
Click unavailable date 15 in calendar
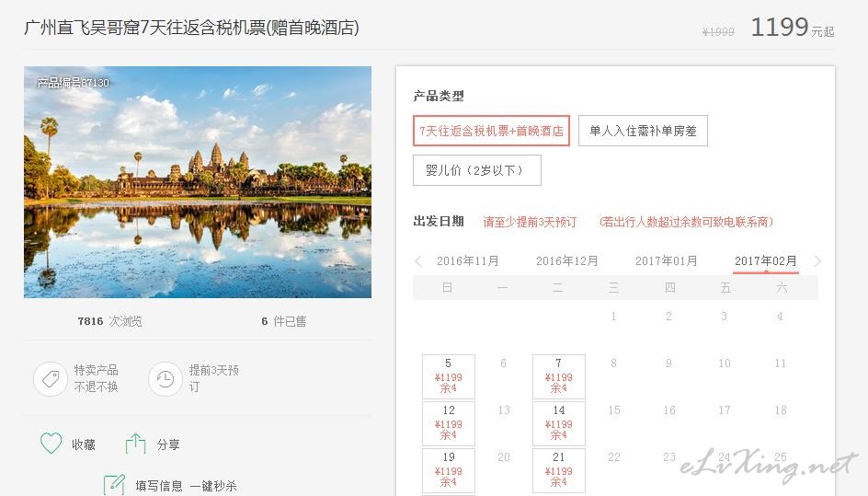[x=614, y=410]
